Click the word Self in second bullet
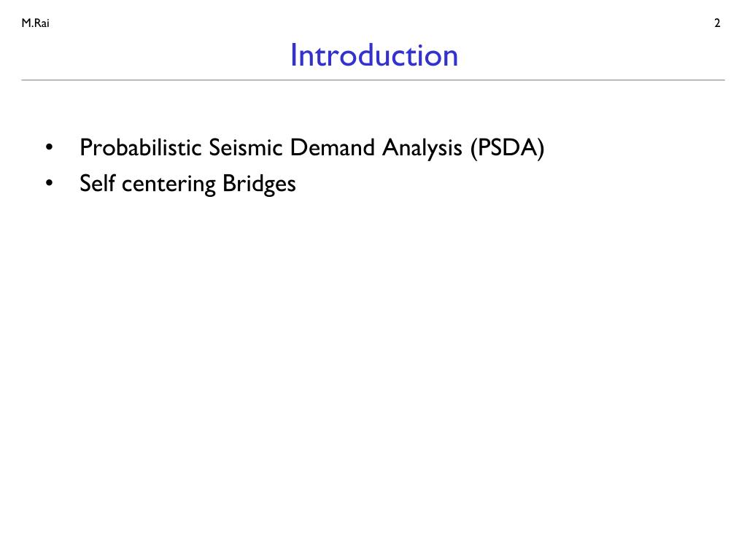The image size is (747, 560). (x=98, y=183)
